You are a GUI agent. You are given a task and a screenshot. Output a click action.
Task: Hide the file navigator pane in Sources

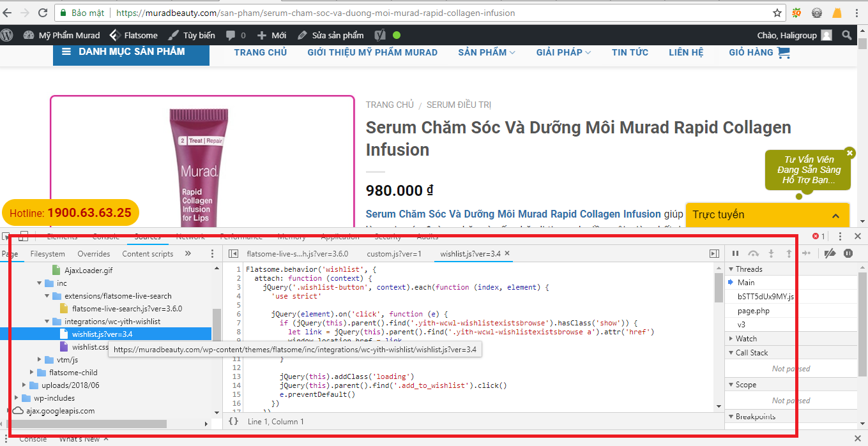click(234, 253)
